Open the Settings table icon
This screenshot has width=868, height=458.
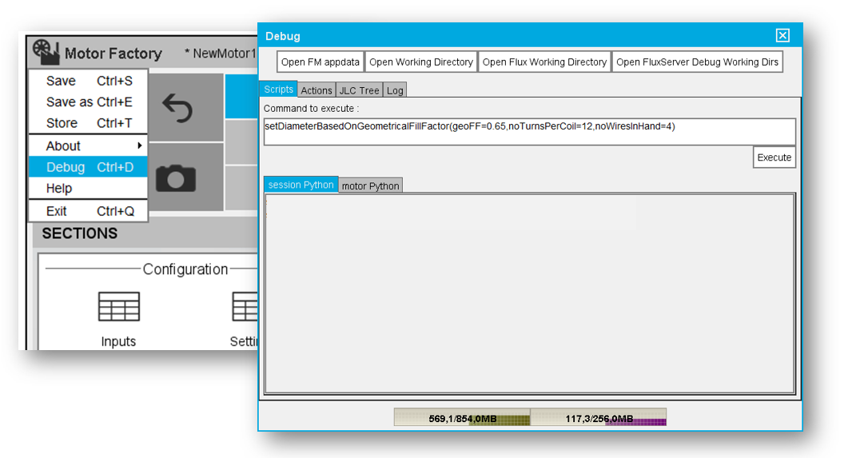coord(245,306)
